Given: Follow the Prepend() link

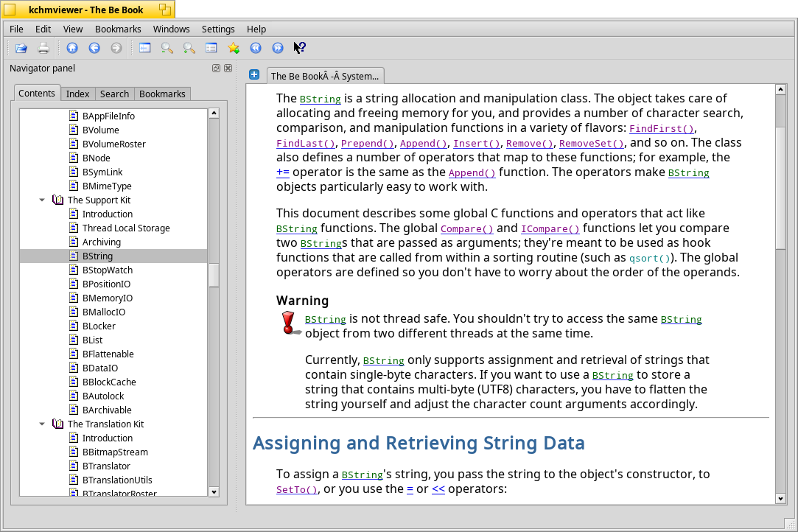Looking at the screenshot, I should pyautogui.click(x=368, y=144).
